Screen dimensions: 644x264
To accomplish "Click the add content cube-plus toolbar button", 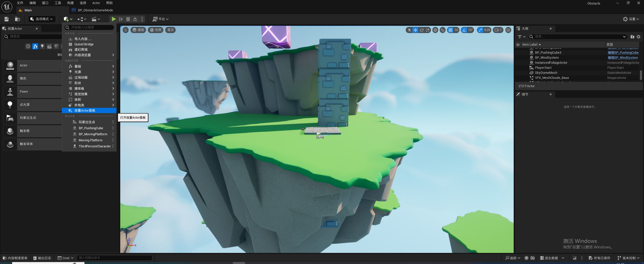I will 68,19.
